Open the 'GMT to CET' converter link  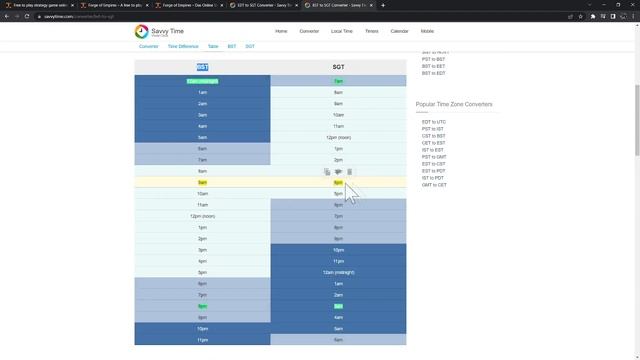[x=434, y=185]
